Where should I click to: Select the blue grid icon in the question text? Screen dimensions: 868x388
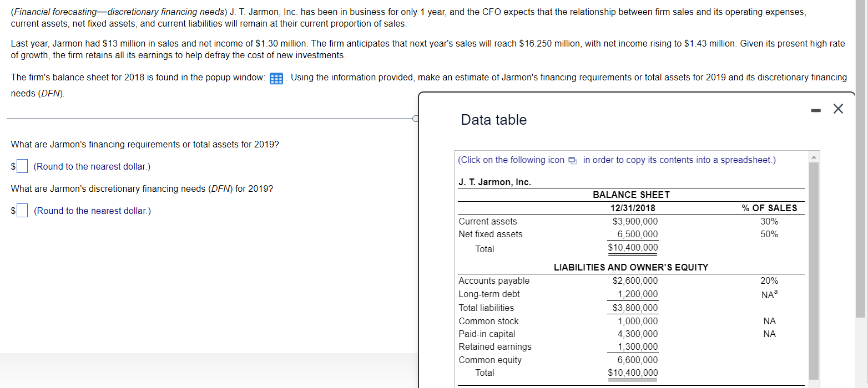pos(276,78)
